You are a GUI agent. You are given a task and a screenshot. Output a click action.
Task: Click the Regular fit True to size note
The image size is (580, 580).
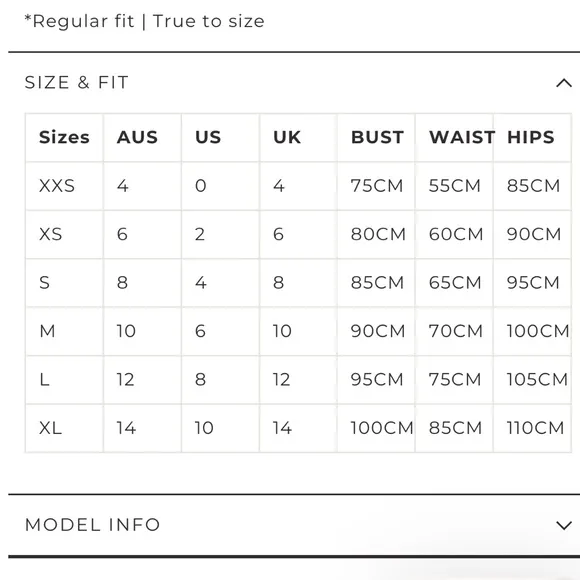145,21
